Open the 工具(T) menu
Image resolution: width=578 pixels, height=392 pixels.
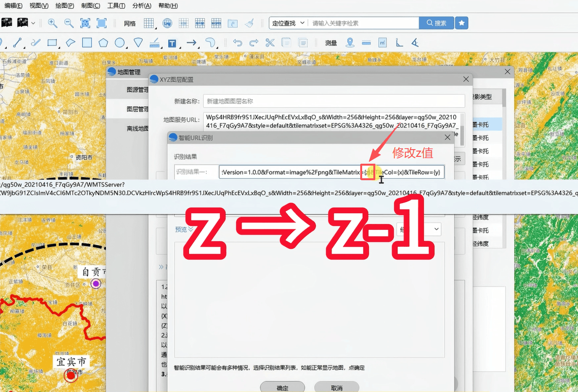click(x=116, y=5)
